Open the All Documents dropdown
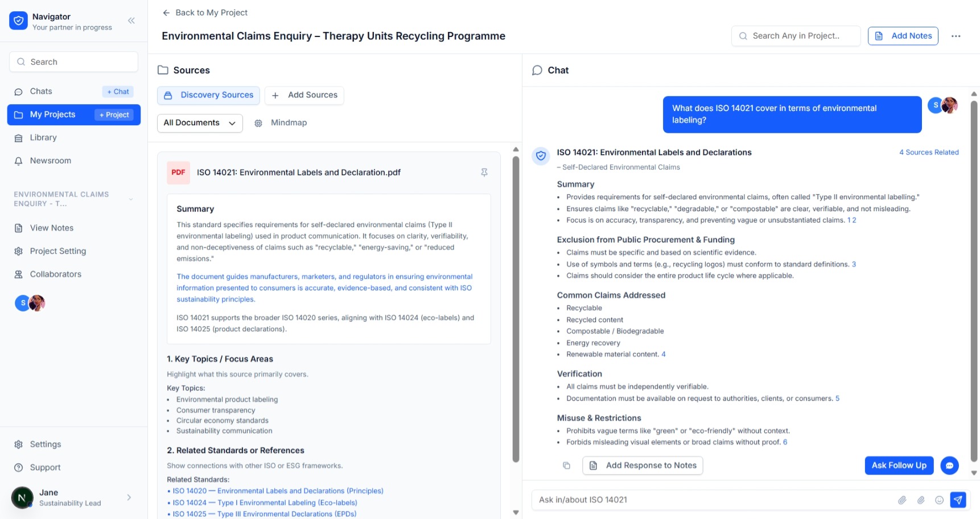The width and height of the screenshot is (980, 519). pos(199,123)
